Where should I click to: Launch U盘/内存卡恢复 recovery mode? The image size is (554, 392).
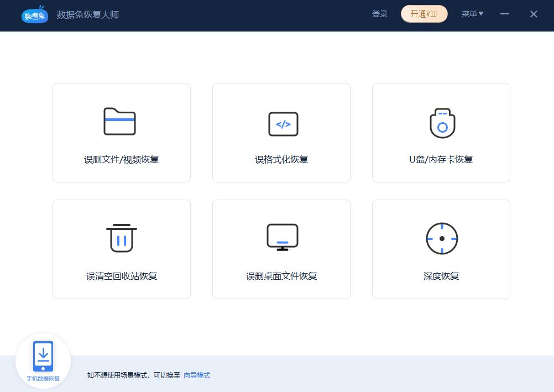(x=441, y=133)
